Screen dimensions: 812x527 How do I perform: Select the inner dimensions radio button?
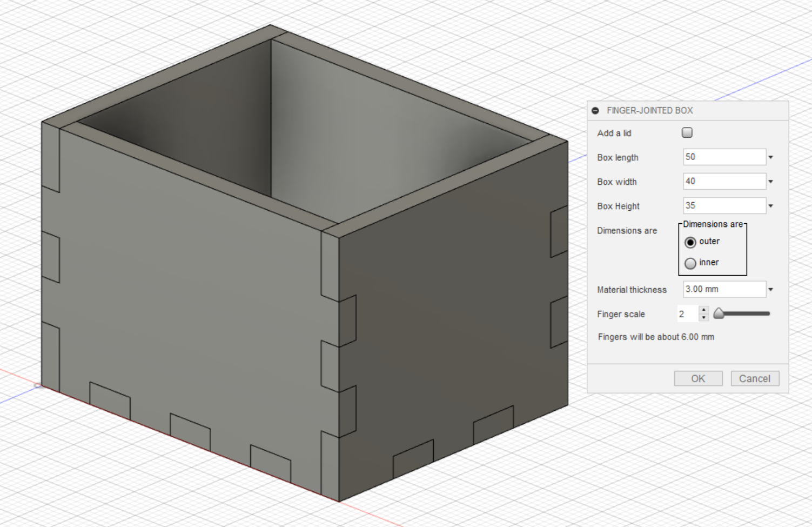click(690, 263)
